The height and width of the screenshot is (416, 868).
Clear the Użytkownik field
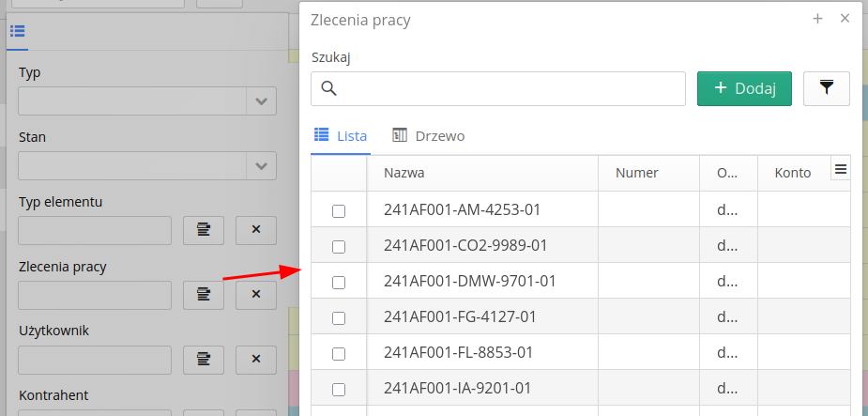(255, 359)
